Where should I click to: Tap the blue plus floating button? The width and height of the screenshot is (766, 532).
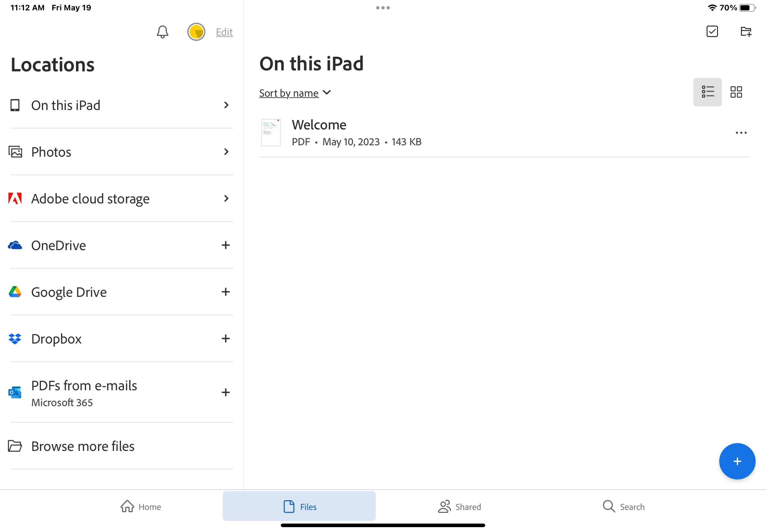coord(737,461)
